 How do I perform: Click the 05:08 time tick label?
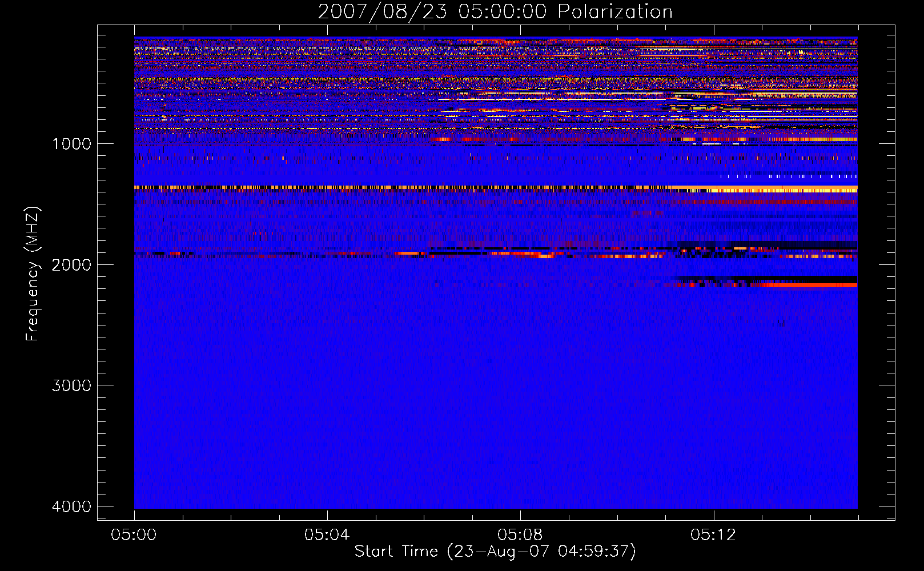point(520,535)
